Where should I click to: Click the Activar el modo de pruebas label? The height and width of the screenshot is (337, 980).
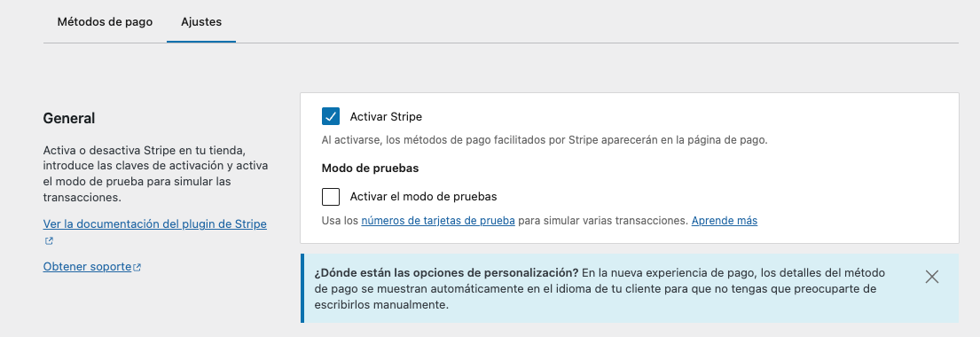click(423, 196)
